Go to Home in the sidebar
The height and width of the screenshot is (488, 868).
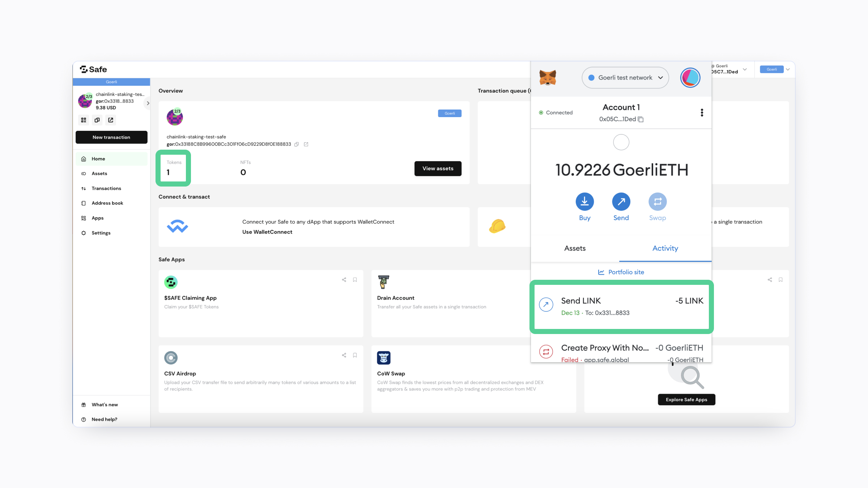click(111, 159)
